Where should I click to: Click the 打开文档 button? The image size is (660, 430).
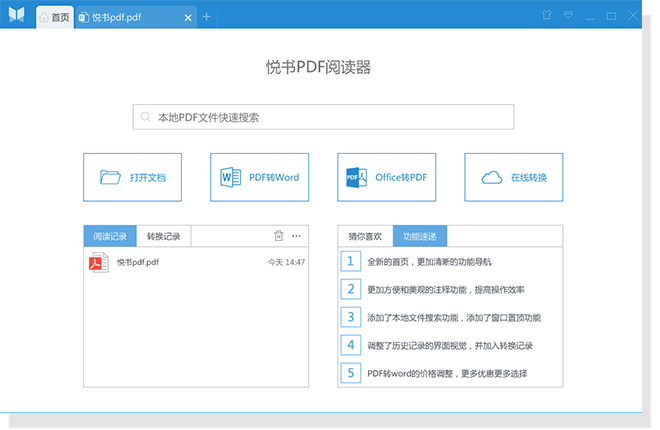[x=133, y=177]
